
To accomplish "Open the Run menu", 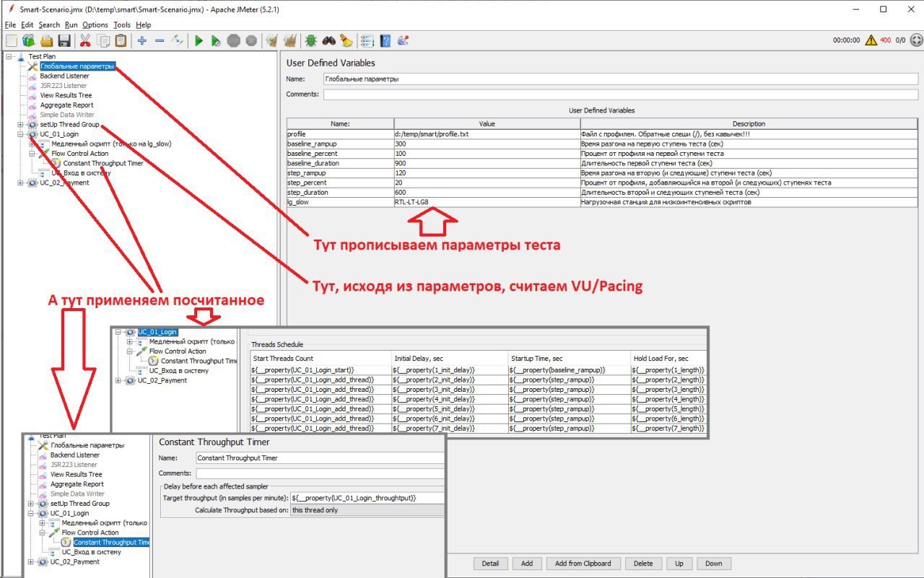I will [71, 25].
